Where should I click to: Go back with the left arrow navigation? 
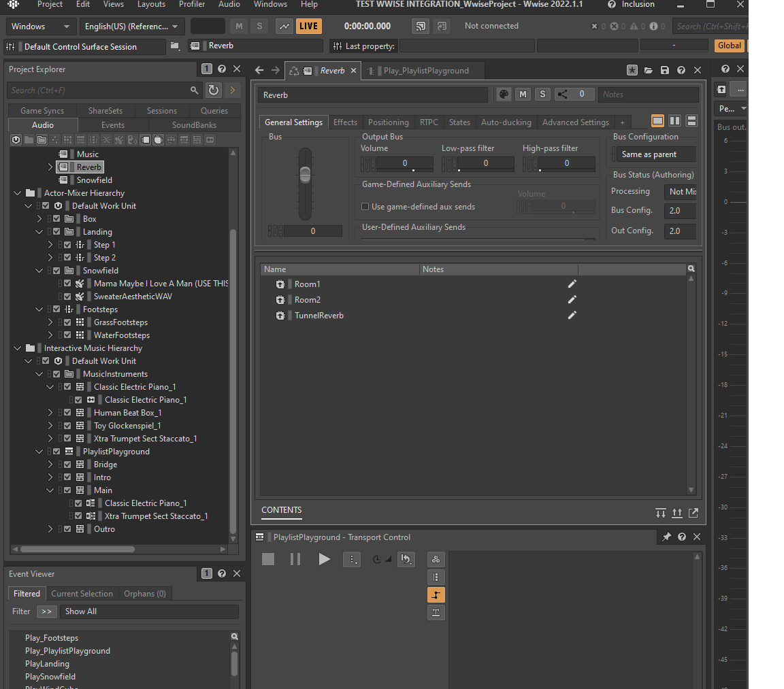click(259, 71)
